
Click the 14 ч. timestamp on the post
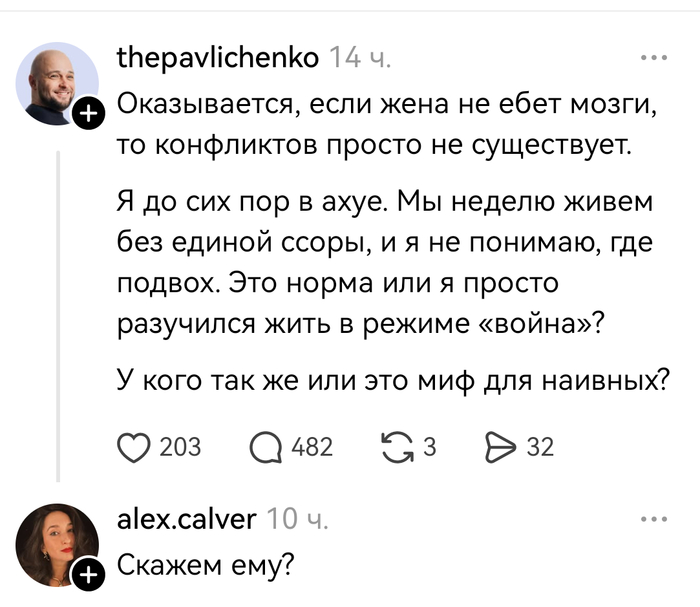click(360, 58)
